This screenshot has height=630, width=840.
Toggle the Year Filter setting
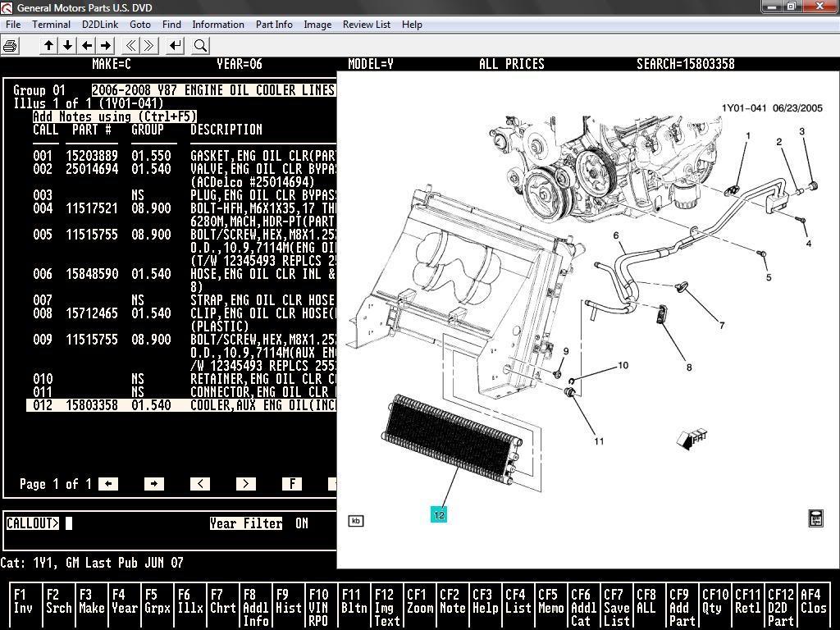click(x=246, y=523)
